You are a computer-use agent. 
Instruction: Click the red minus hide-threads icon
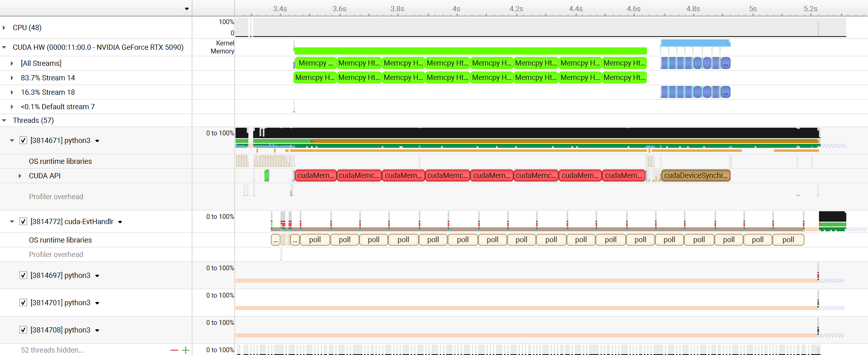[174, 350]
